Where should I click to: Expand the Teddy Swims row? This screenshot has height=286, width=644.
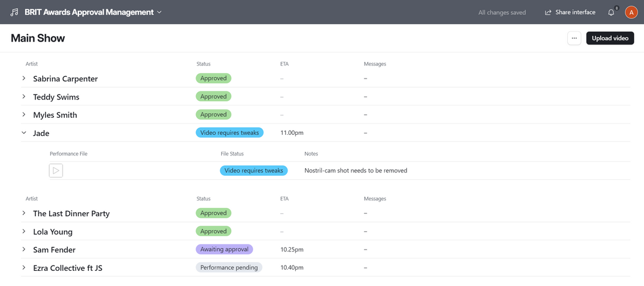(24, 97)
